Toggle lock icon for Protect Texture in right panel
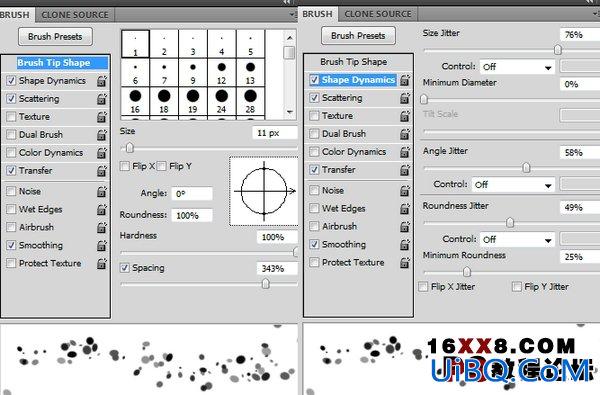This screenshot has height=395, width=600. pyautogui.click(x=405, y=263)
